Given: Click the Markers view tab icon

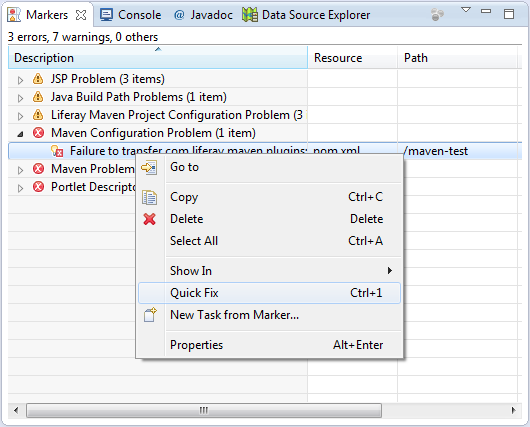Looking at the screenshot, I should (14, 15).
